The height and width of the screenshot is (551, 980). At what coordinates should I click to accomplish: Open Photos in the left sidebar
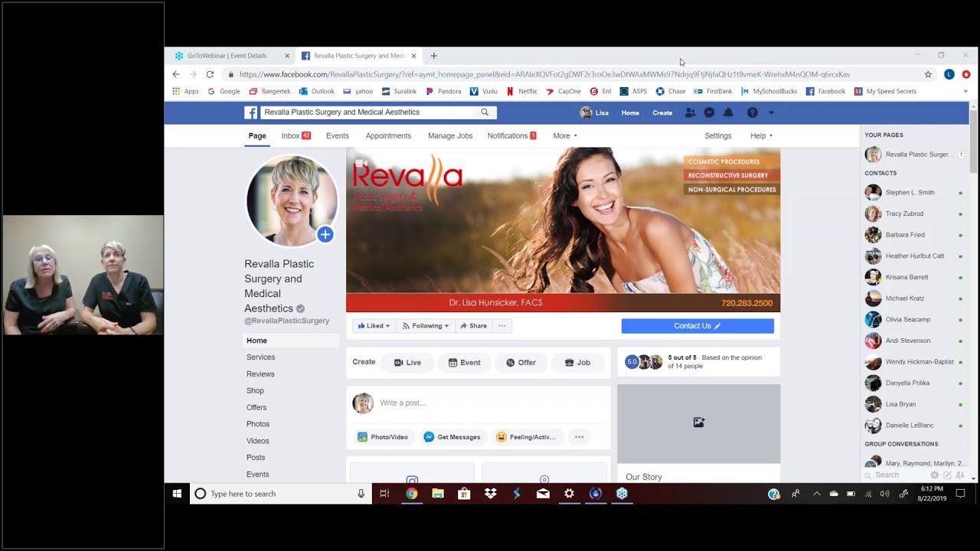tap(258, 424)
